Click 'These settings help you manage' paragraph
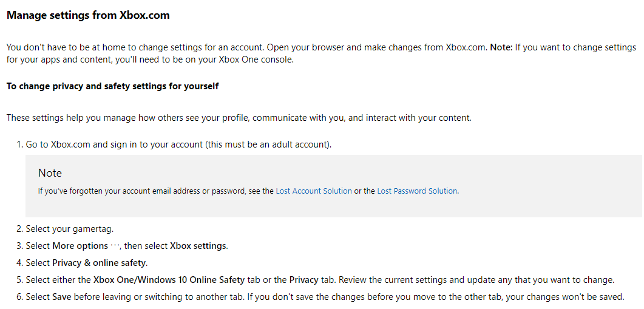The width and height of the screenshot is (644, 309). (239, 118)
